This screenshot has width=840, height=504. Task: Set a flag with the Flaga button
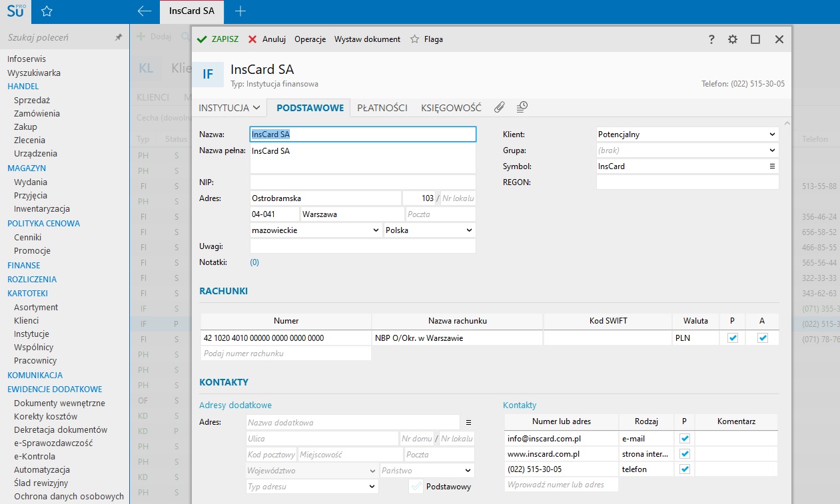[x=426, y=39]
